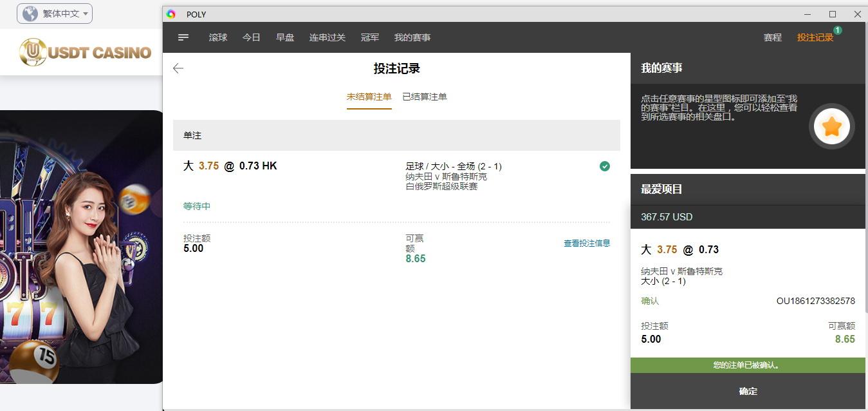Click the 查看投注信息 link

pyautogui.click(x=587, y=243)
